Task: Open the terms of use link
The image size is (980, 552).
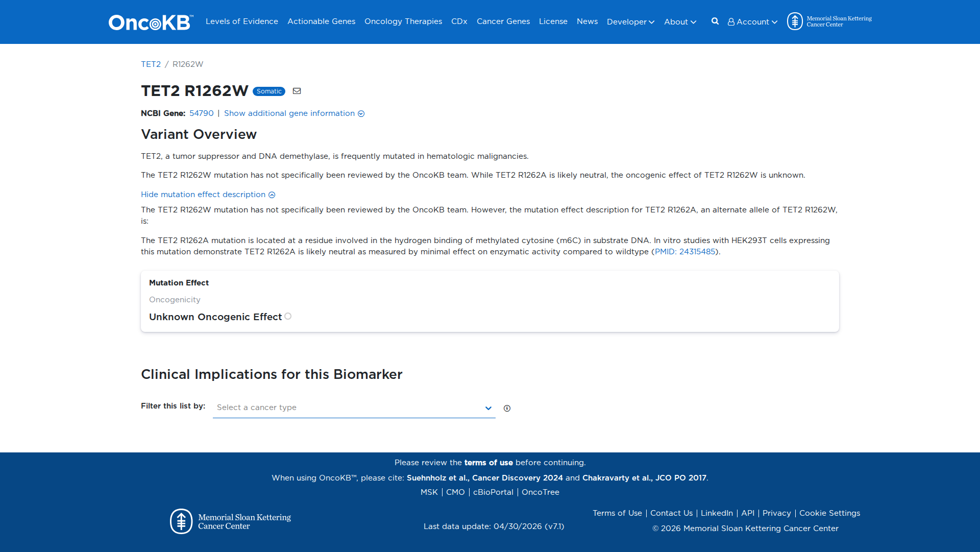Action: coord(488,463)
